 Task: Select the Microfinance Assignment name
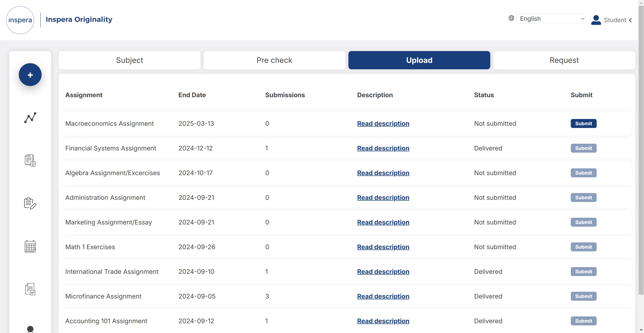(103, 296)
